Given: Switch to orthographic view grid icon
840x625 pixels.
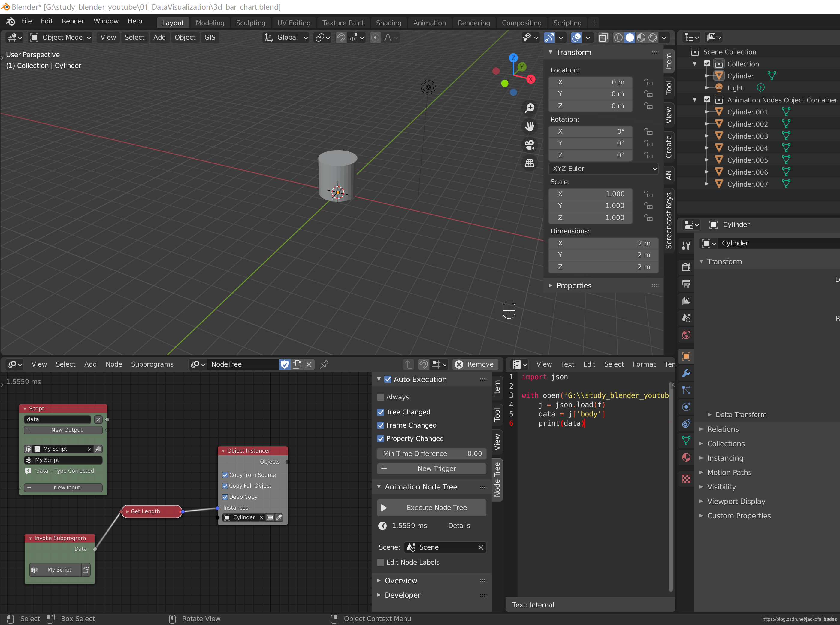Looking at the screenshot, I should (529, 163).
